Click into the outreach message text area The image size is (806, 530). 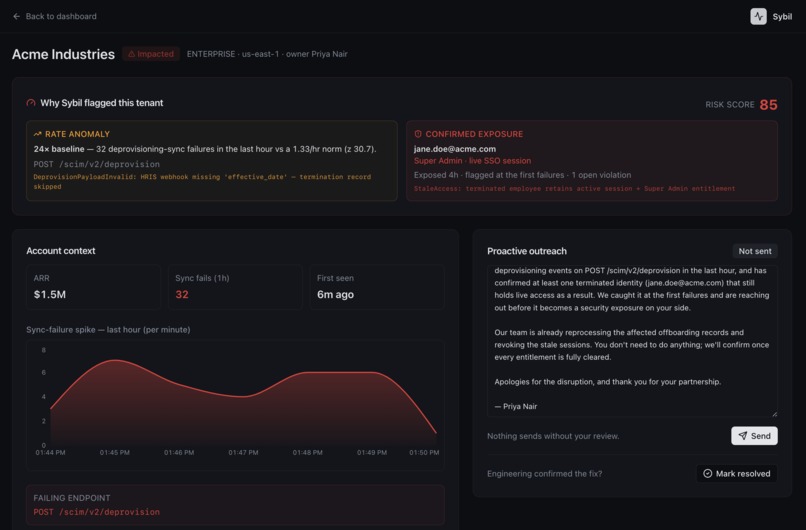(632, 341)
